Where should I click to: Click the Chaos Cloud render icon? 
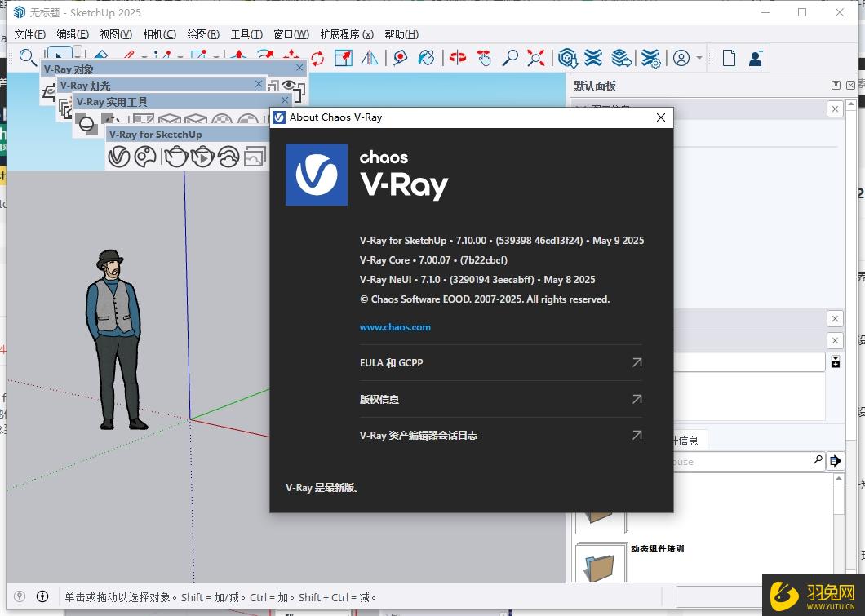(228, 156)
